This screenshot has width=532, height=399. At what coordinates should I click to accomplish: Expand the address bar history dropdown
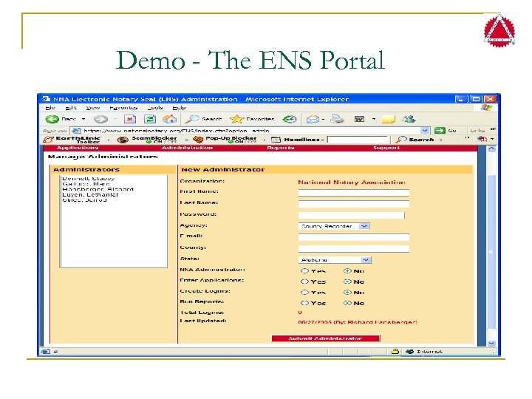(x=424, y=131)
